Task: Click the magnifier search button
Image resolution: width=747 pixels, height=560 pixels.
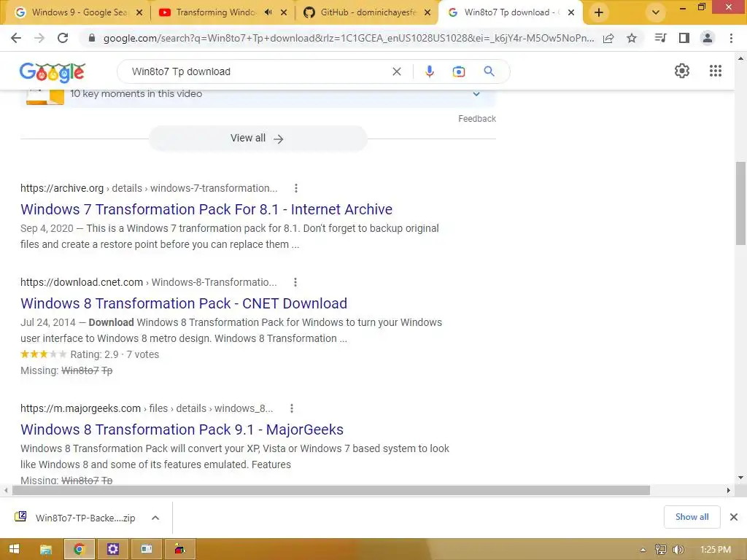Action: pyautogui.click(x=489, y=71)
